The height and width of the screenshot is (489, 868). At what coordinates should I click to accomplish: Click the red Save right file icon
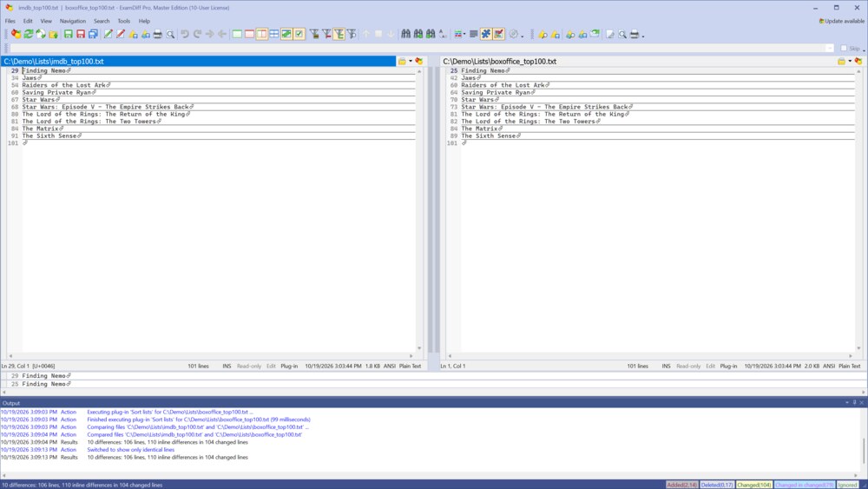click(81, 35)
